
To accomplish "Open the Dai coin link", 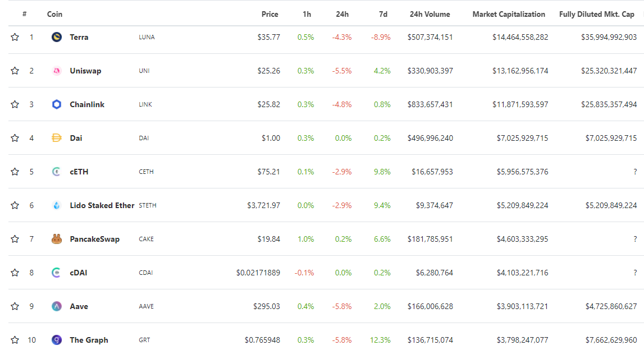I will pos(76,138).
